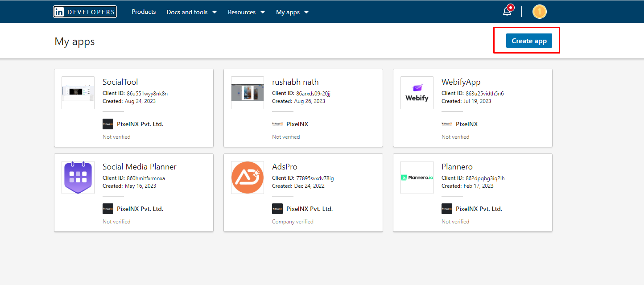Image resolution: width=644 pixels, height=285 pixels.
Task: Open the rushabh nath app preview image
Action: (247, 92)
